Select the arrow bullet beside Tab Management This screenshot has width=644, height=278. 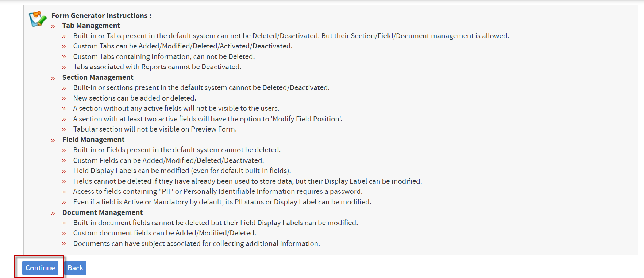(53, 26)
